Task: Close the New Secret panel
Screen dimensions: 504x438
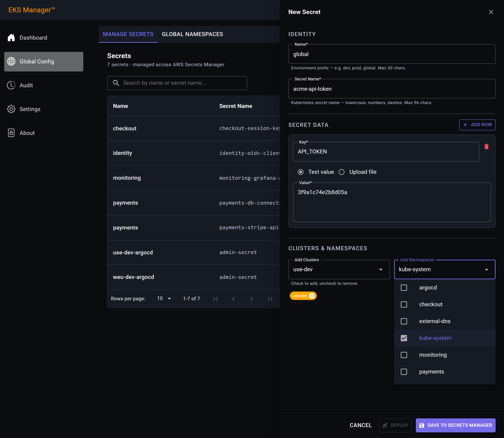Action: pyautogui.click(x=491, y=12)
